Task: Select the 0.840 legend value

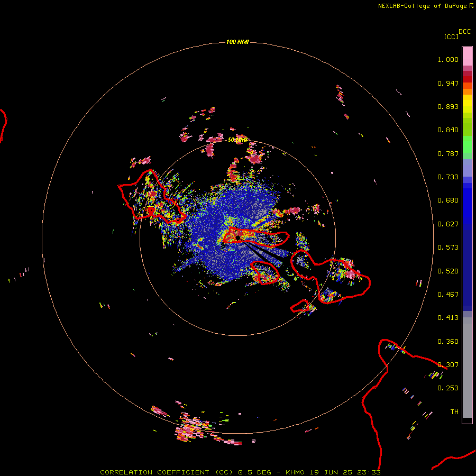Action: coord(448,130)
